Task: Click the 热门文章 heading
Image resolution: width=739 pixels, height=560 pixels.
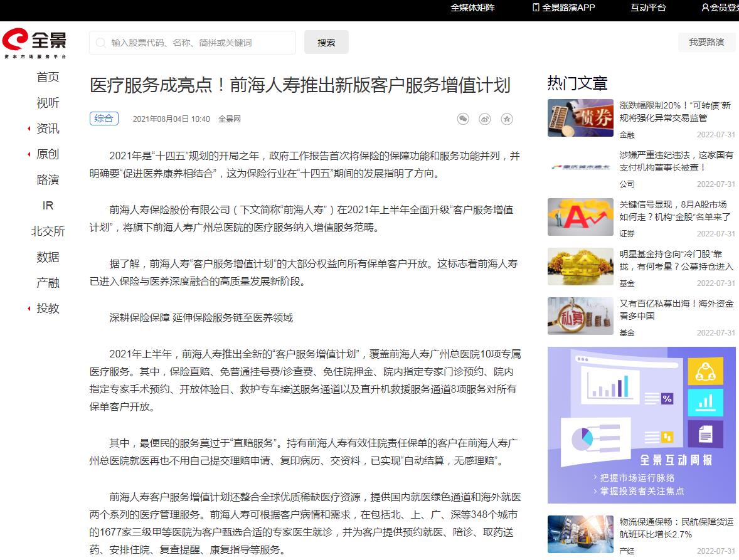Action: (x=577, y=83)
